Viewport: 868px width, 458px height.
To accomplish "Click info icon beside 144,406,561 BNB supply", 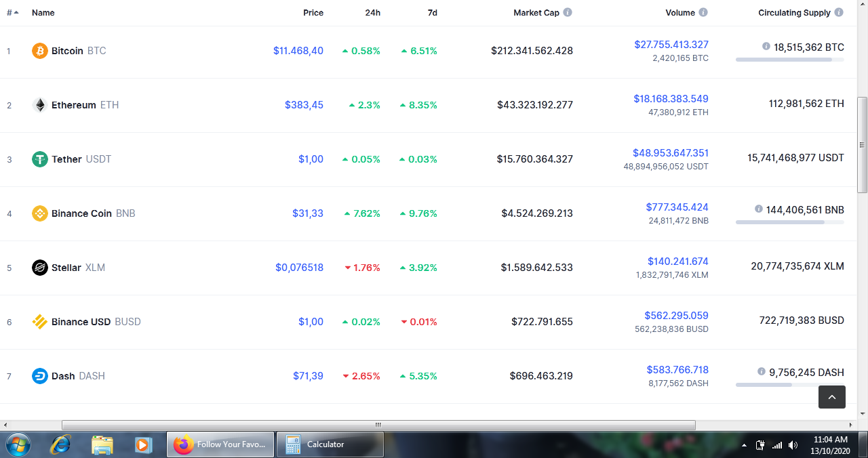I will coord(759,209).
